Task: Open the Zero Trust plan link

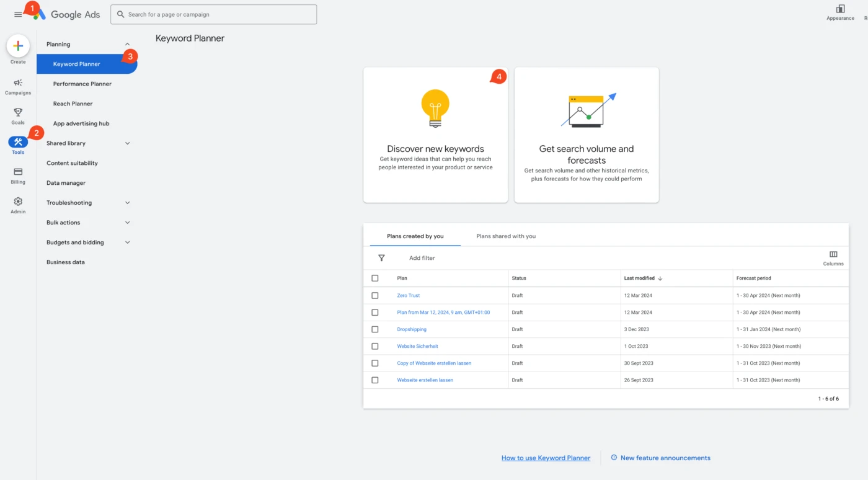Action: pos(409,296)
